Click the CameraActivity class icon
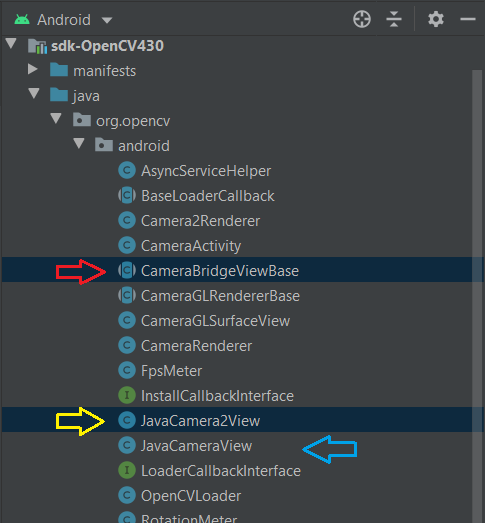Viewport: 485px width, 523px height. coord(127,245)
